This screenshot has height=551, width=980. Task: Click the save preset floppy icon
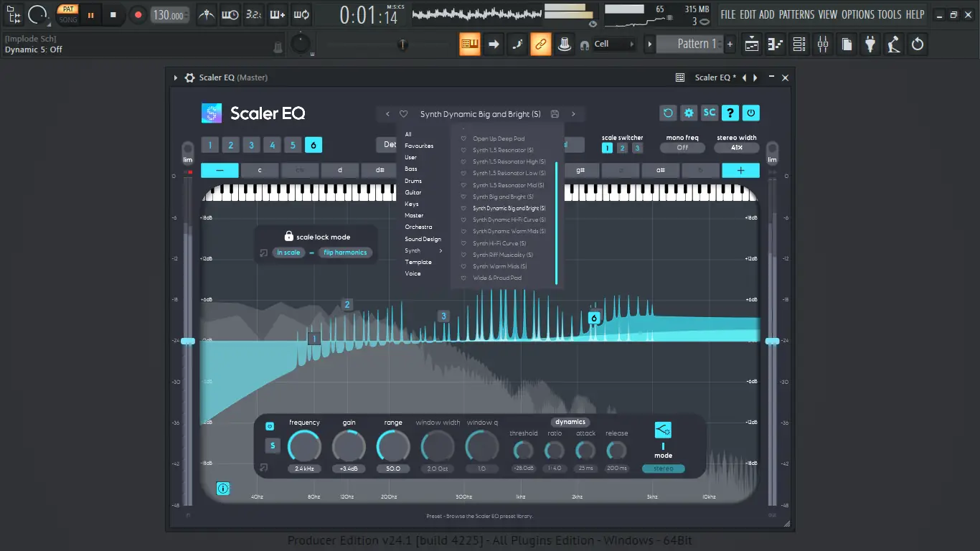(x=555, y=114)
